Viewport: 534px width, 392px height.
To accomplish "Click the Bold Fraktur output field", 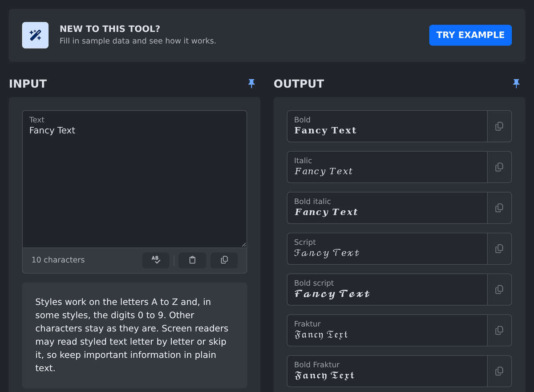I will pyautogui.click(x=387, y=371).
